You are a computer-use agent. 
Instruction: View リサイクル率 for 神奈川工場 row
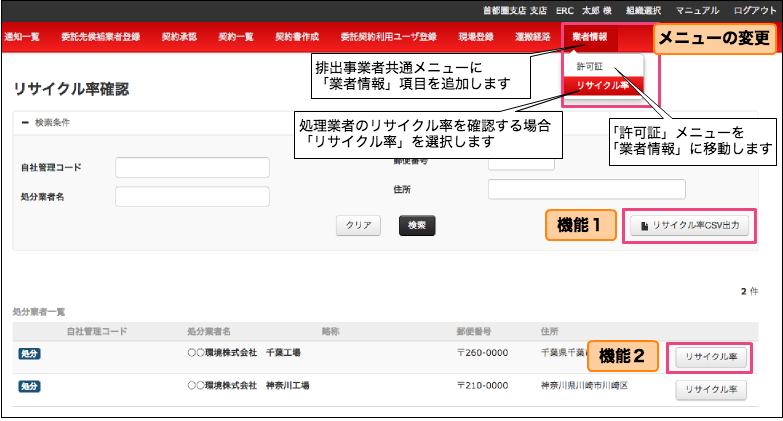[711, 389]
